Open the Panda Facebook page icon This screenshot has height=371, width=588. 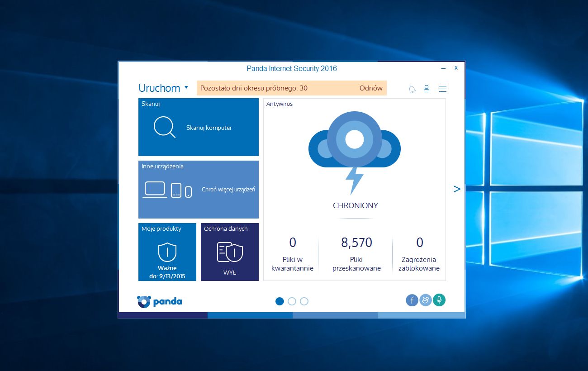[412, 300]
